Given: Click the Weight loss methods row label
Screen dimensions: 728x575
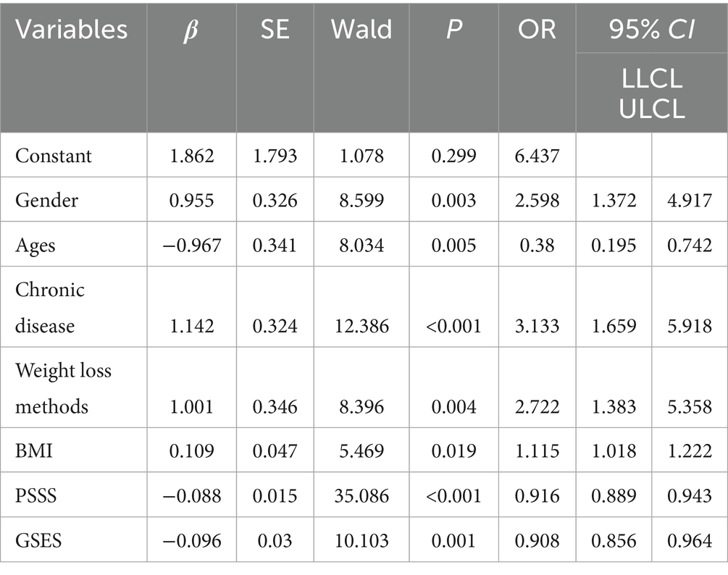Looking at the screenshot, I should click(60, 388).
